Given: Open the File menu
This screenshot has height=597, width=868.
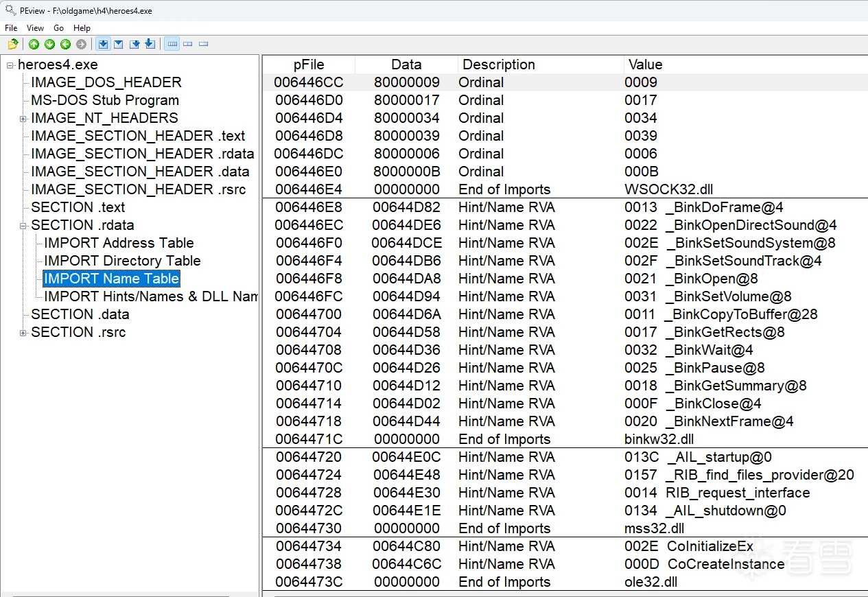Looking at the screenshot, I should click(11, 28).
